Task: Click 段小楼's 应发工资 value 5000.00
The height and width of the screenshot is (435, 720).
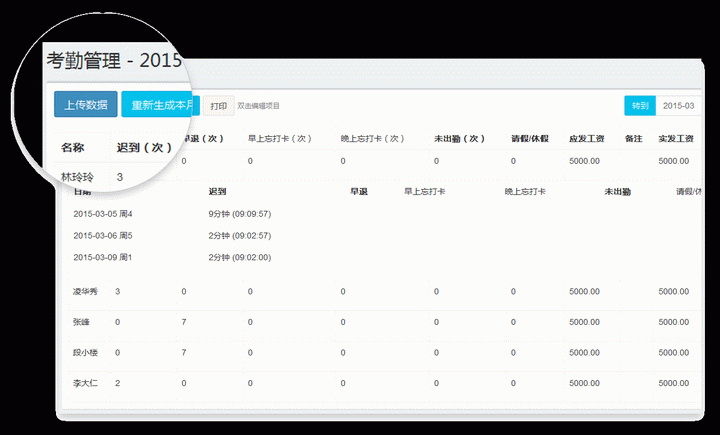Action: coord(585,352)
